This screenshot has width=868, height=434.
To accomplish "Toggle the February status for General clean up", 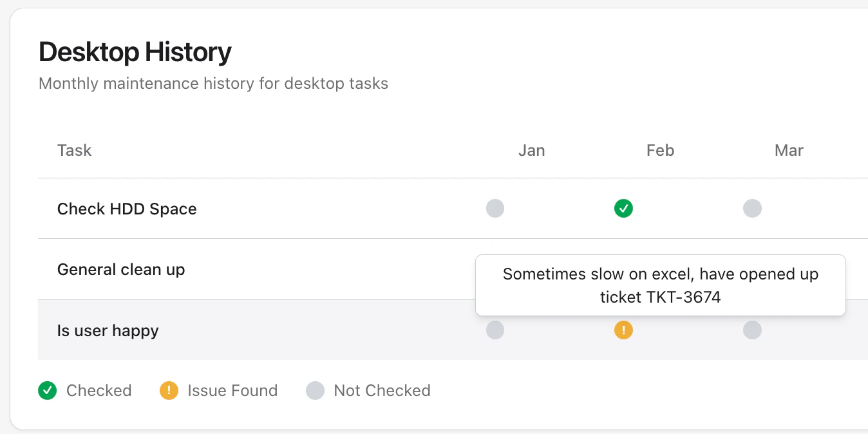I will [623, 269].
